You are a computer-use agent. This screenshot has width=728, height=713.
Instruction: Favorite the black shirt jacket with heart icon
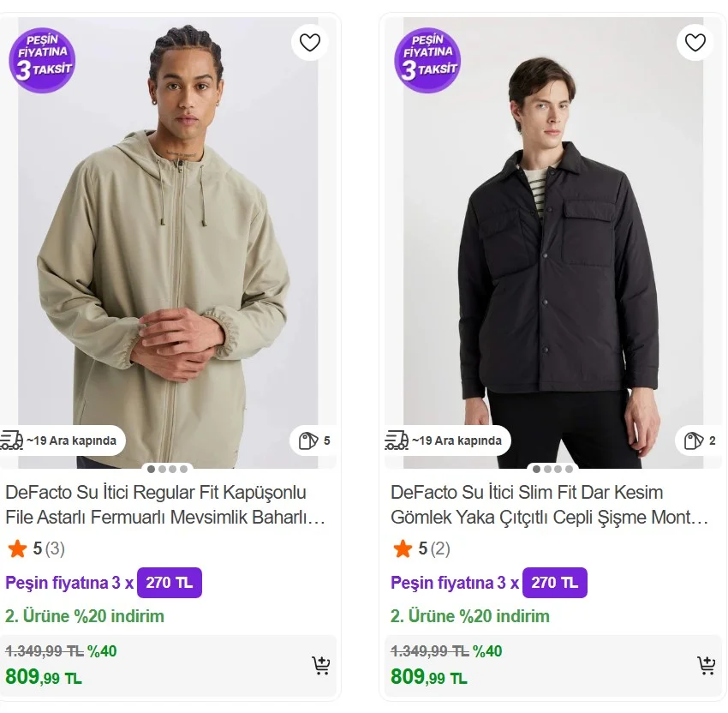[x=695, y=42]
